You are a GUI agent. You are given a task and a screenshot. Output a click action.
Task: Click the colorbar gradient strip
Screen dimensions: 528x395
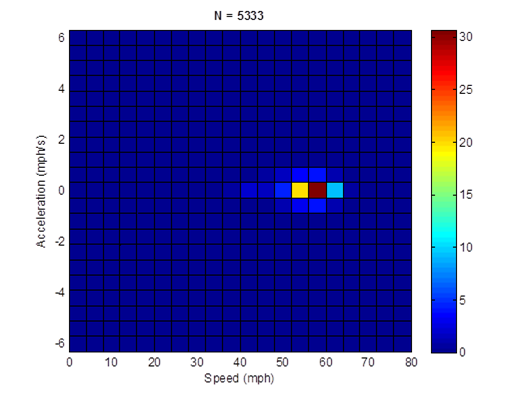point(444,191)
